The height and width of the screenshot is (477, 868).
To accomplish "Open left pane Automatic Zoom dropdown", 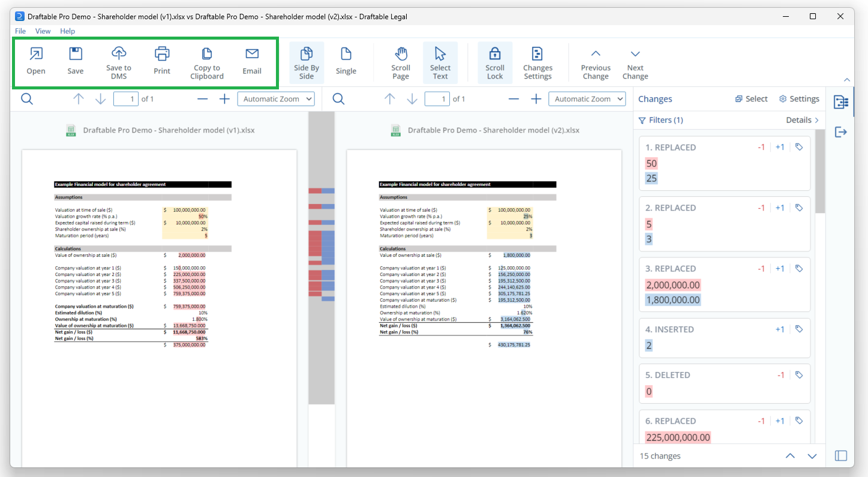I will [x=276, y=99].
